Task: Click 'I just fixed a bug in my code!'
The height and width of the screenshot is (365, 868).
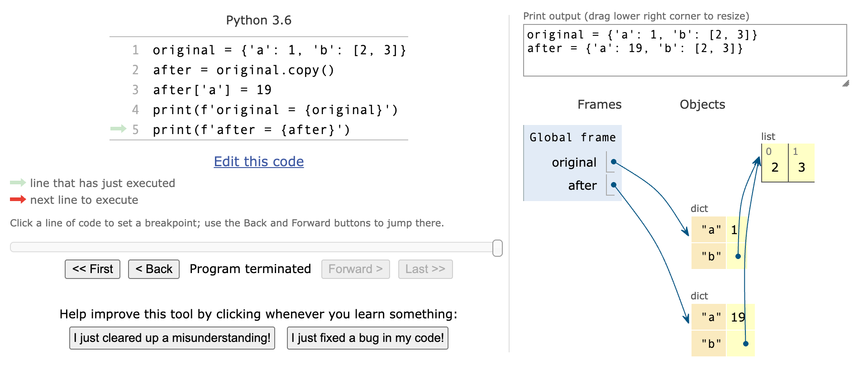Action: tap(367, 338)
